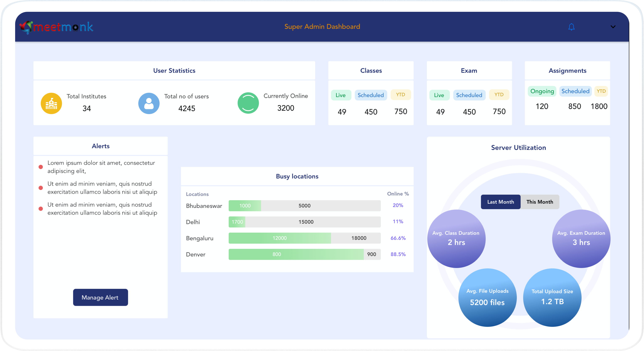Click the Bengaluru 12000 progress bar
Image resolution: width=644 pixels, height=351 pixels.
click(280, 238)
